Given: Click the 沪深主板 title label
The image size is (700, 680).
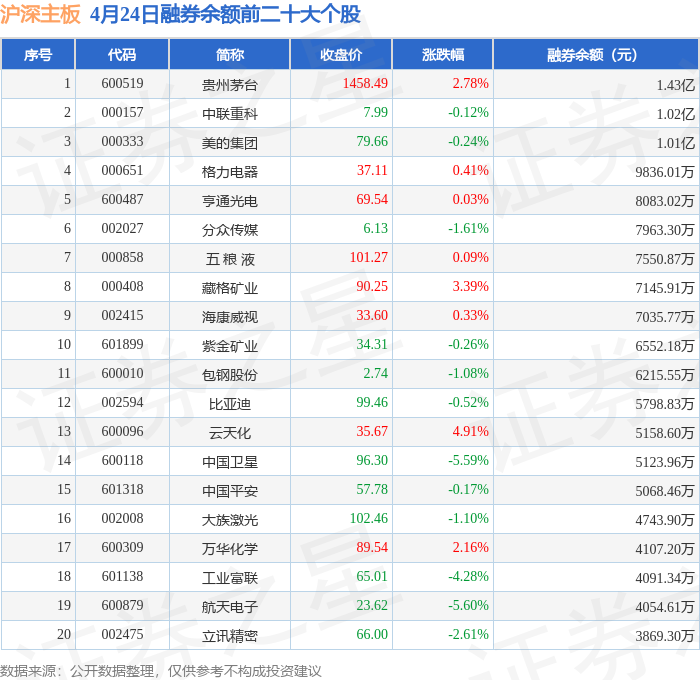Looking at the screenshot, I should pyautogui.click(x=40, y=14).
